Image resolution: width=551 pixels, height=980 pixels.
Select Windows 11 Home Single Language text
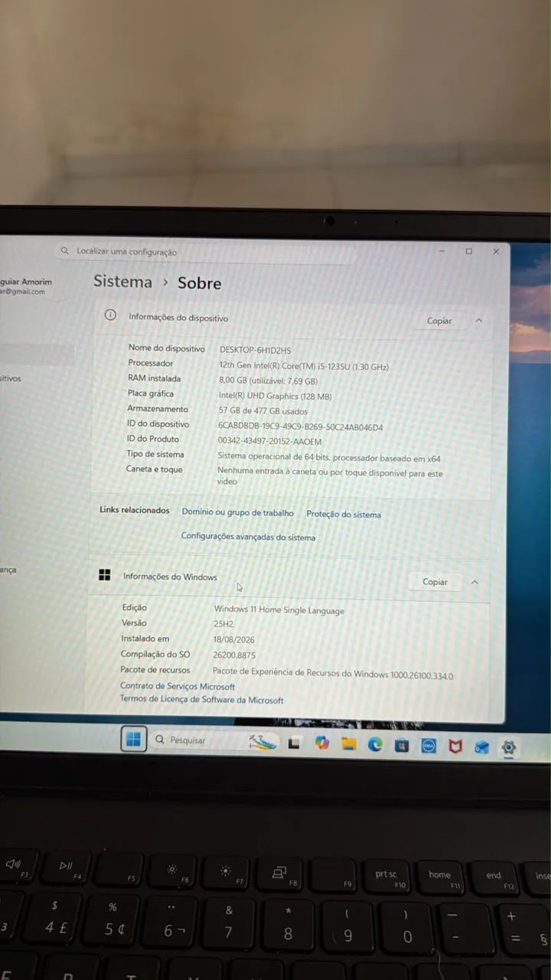click(279, 610)
